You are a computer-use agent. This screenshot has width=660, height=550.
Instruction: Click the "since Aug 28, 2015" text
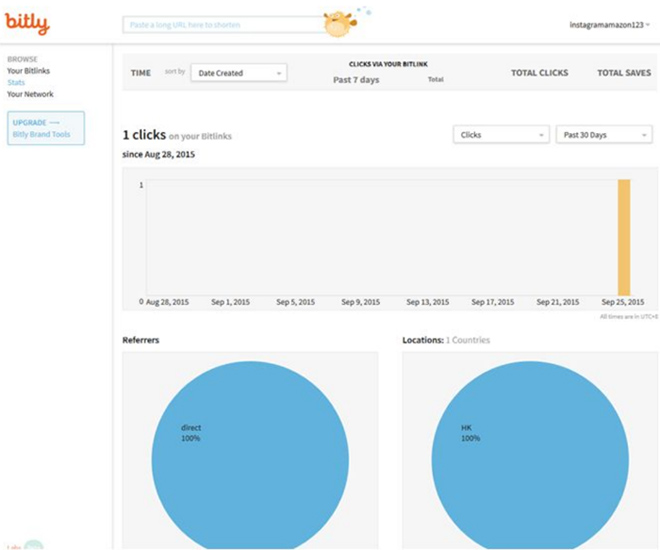pyautogui.click(x=159, y=154)
